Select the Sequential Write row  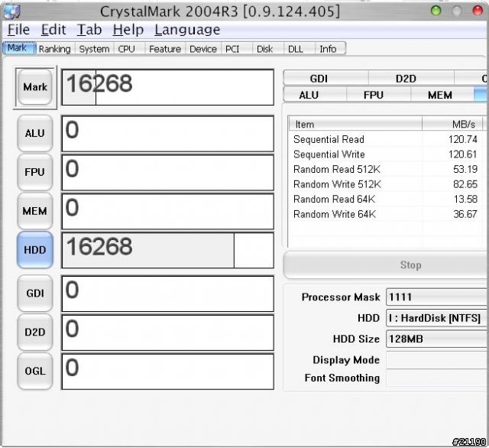(x=386, y=154)
